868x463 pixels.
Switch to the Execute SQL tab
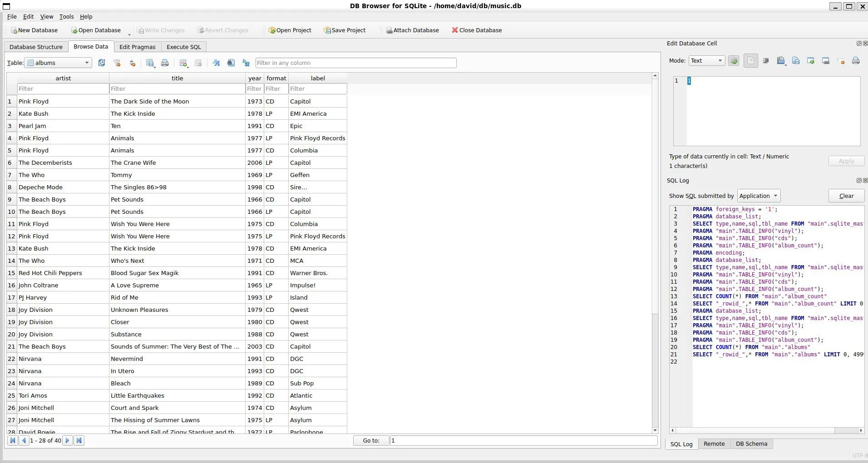(183, 47)
